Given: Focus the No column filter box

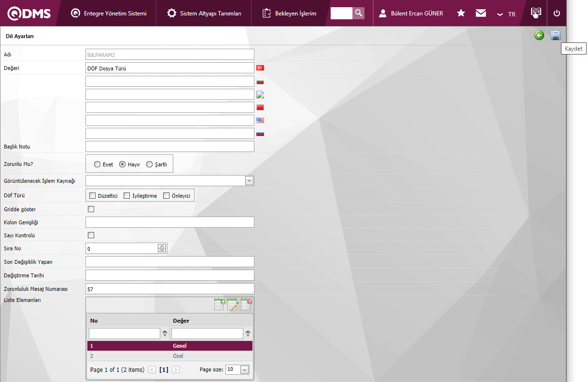Looking at the screenshot, I should click(125, 334).
